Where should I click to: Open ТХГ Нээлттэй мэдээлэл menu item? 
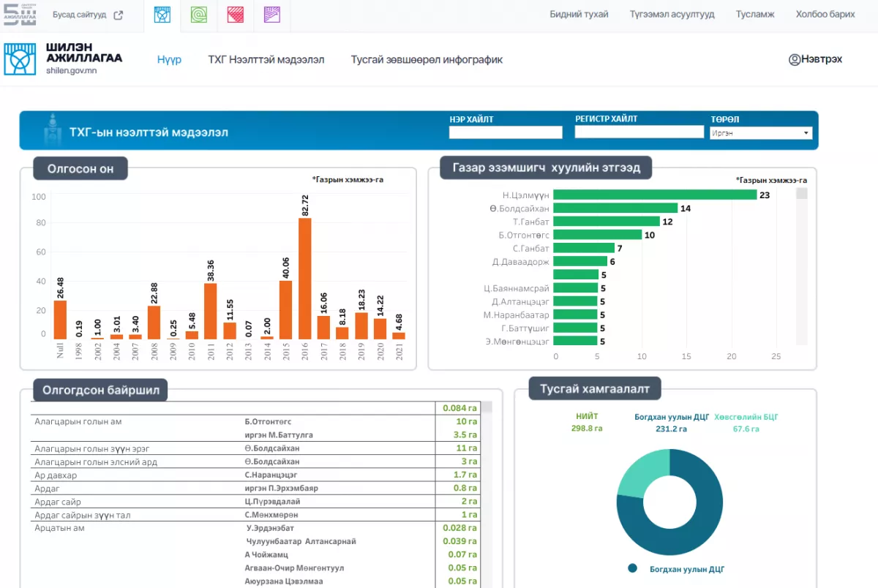point(266,60)
